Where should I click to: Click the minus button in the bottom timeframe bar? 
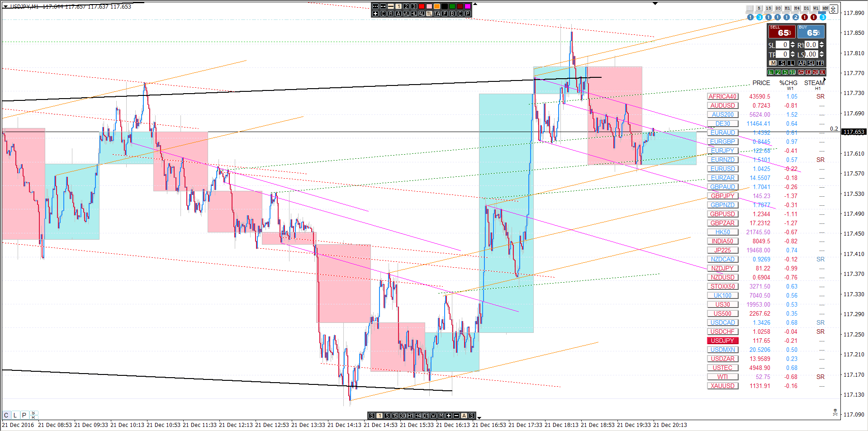pyautogui.click(x=456, y=416)
